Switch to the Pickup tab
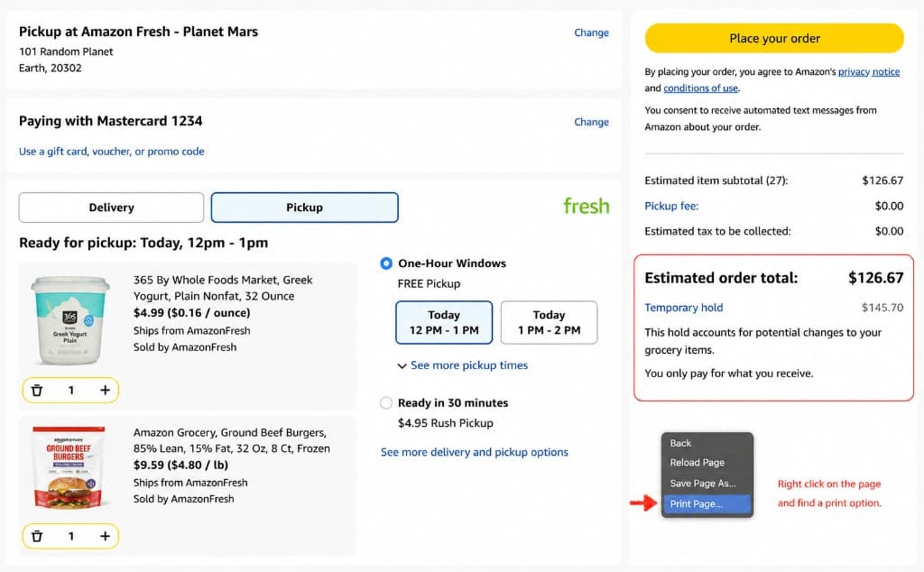The image size is (924, 572). (x=305, y=208)
